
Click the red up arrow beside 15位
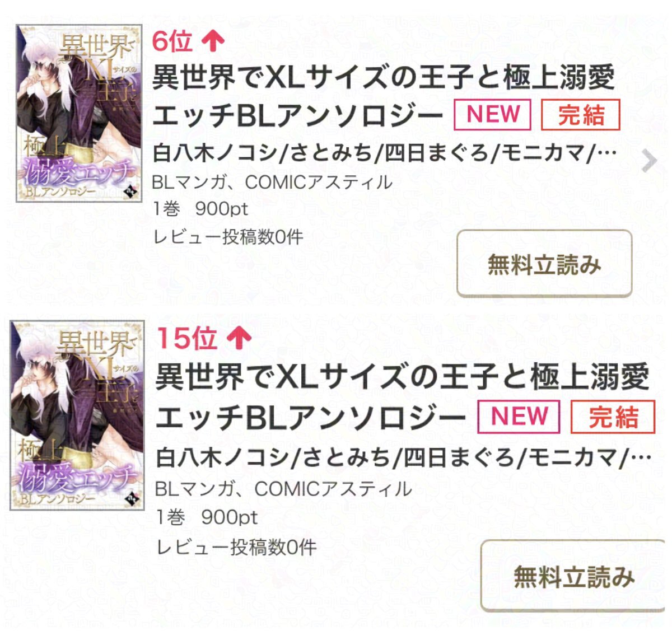(239, 338)
